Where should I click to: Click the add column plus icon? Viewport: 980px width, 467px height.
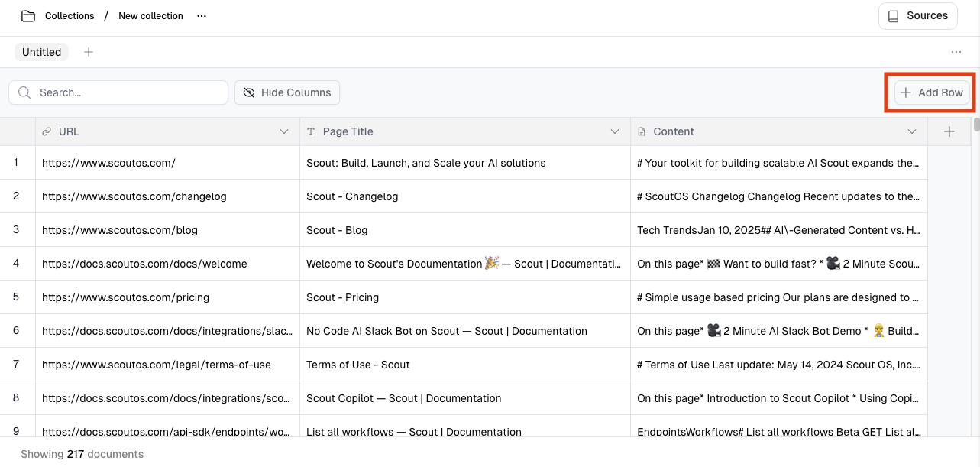coord(949,131)
